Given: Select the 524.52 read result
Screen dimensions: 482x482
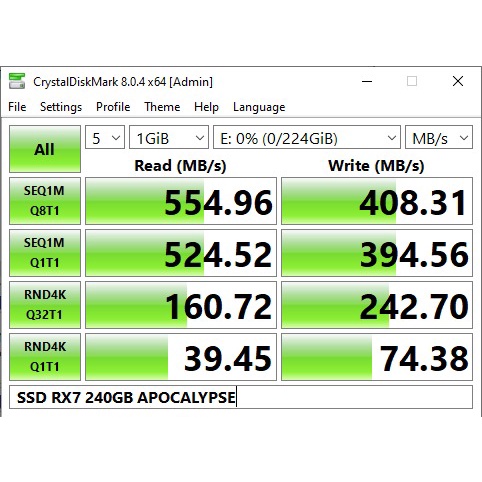Looking at the screenshot, I should tap(181, 253).
